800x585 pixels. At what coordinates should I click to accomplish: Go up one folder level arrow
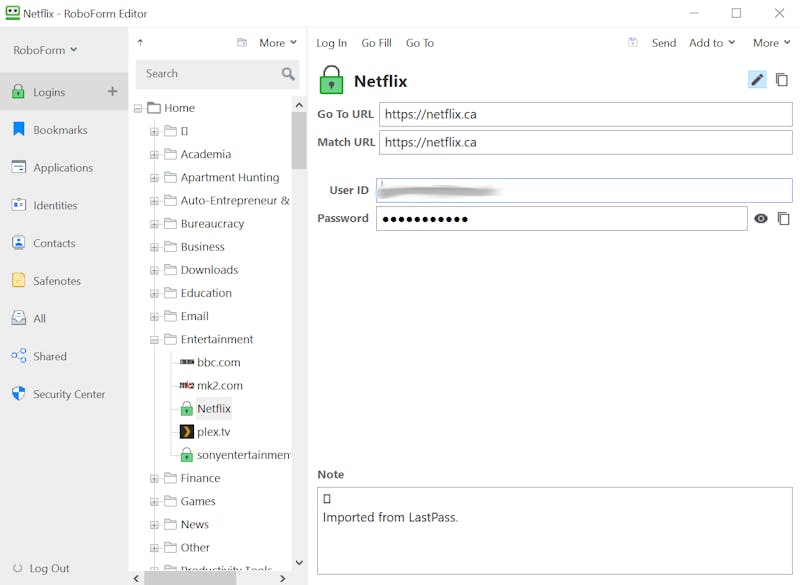140,42
